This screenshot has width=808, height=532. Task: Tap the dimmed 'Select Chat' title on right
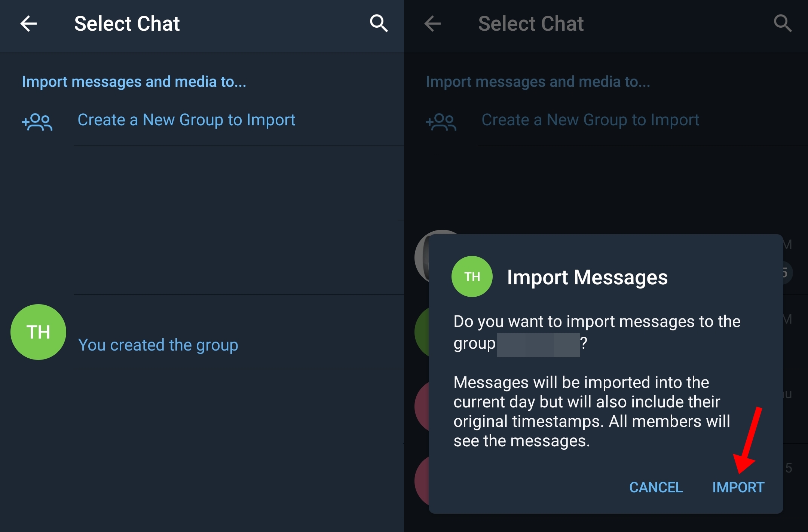[x=531, y=24]
